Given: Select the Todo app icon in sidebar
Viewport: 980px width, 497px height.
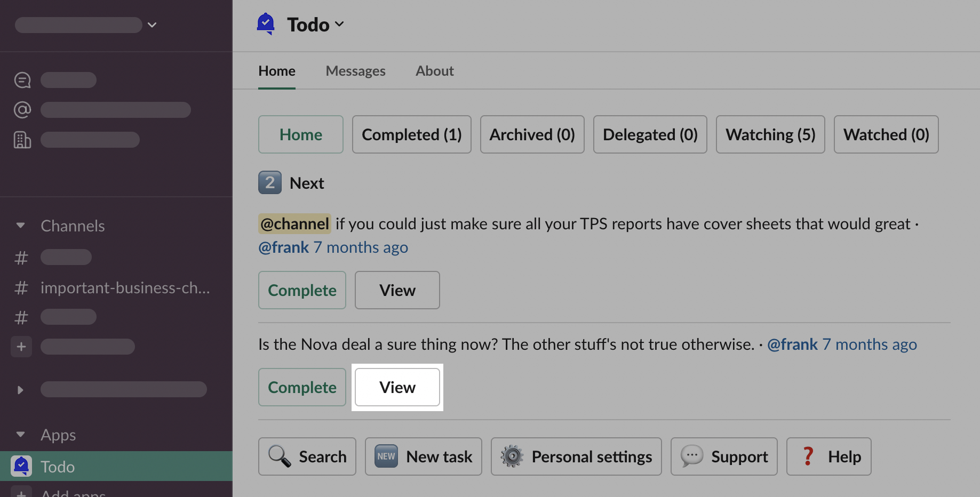Looking at the screenshot, I should click(x=21, y=466).
